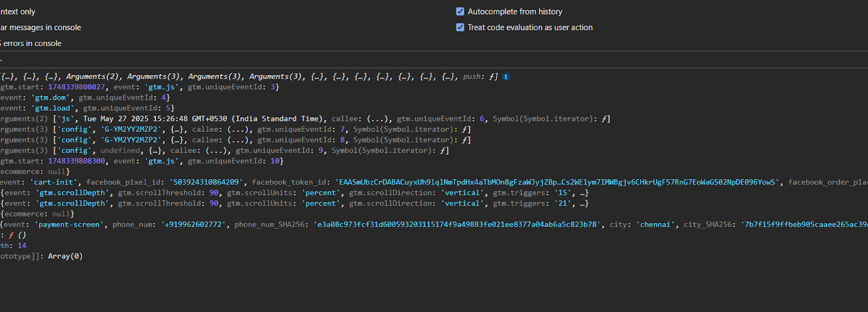This screenshot has width=868, height=312.
Task: Click 'messages in console' option label
Action: point(45,28)
